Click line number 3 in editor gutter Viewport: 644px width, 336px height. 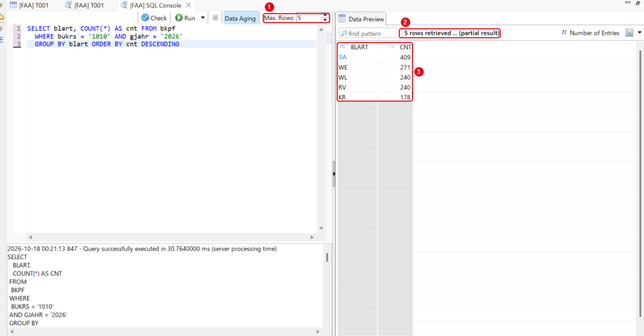coord(18,44)
